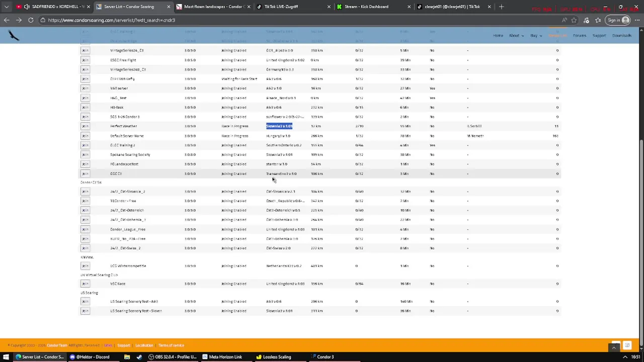The height and width of the screenshot is (362, 644).
Task: Open footer Terms of service link
Action: (171, 345)
